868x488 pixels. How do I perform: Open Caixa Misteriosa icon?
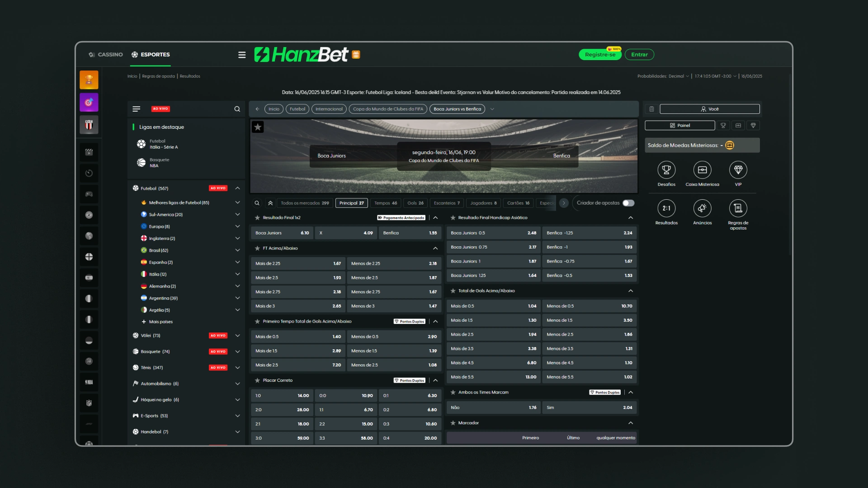[x=702, y=170]
